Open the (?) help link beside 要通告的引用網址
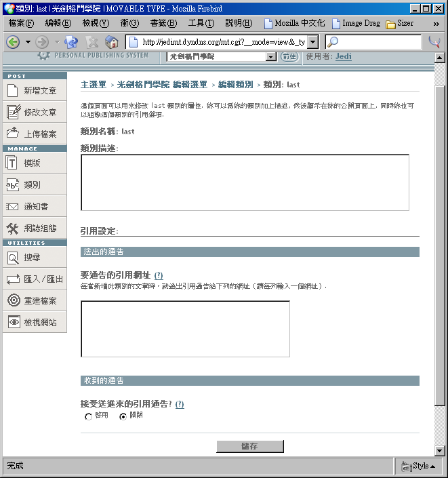This screenshot has height=478, width=448. 159,275
